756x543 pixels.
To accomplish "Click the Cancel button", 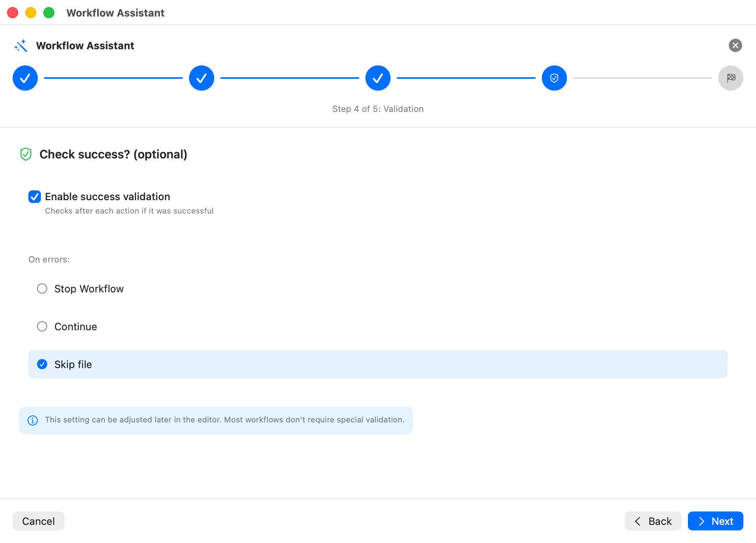I will pyautogui.click(x=39, y=521).
